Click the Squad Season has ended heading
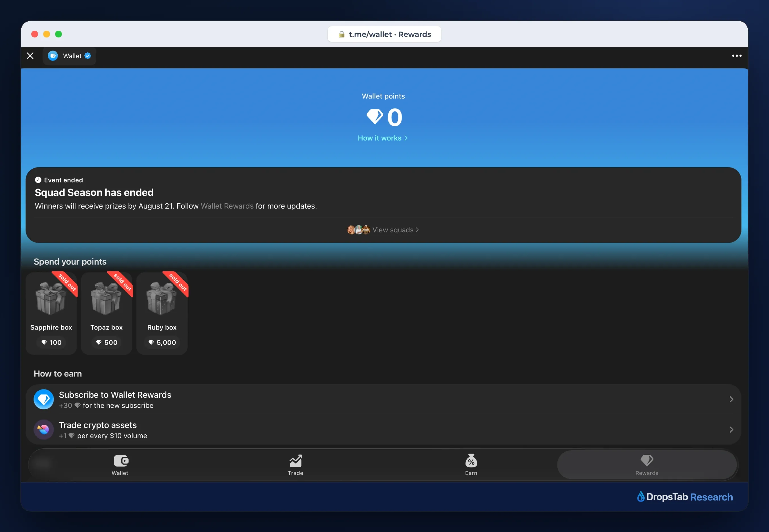769x532 pixels. coord(94,193)
